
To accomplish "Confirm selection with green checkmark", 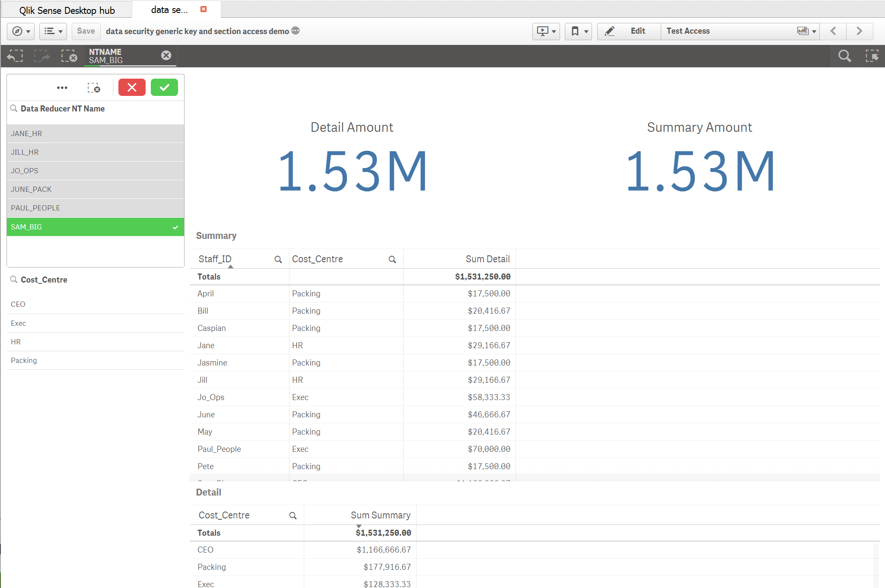I will [x=164, y=87].
